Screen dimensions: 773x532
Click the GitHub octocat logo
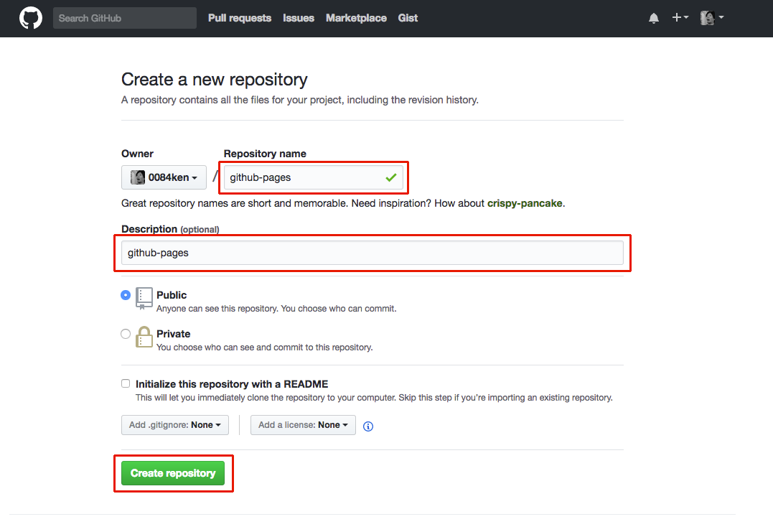pyautogui.click(x=29, y=18)
